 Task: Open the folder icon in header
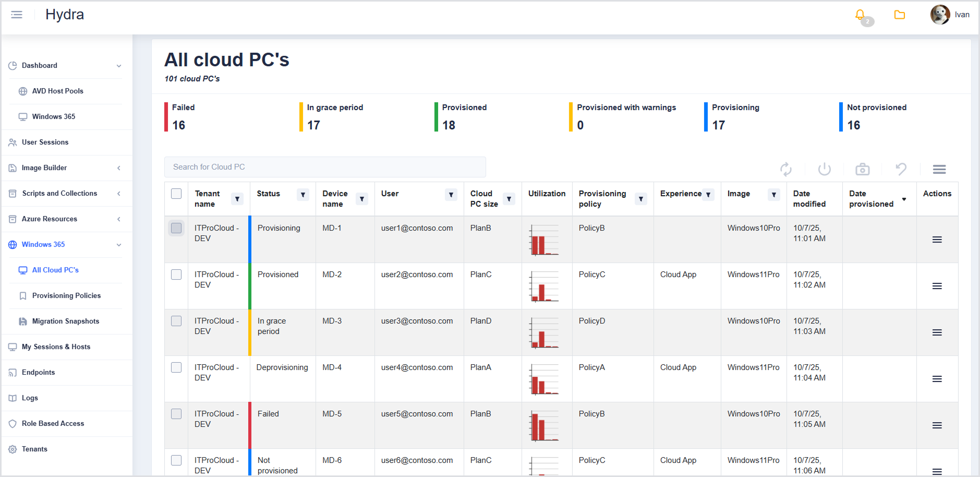[900, 15]
